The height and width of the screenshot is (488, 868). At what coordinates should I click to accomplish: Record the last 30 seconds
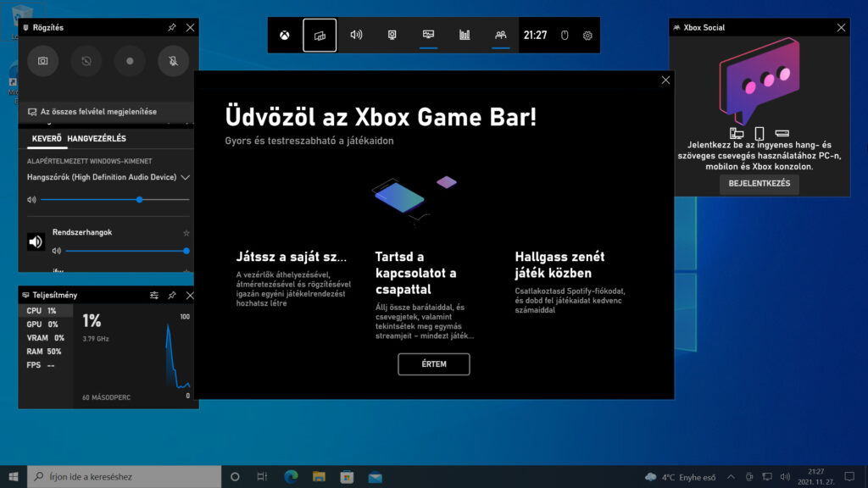pyautogui.click(x=86, y=61)
